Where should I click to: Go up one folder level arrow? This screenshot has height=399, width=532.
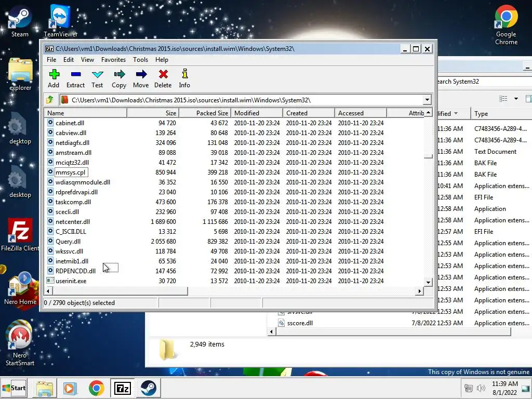tap(50, 100)
